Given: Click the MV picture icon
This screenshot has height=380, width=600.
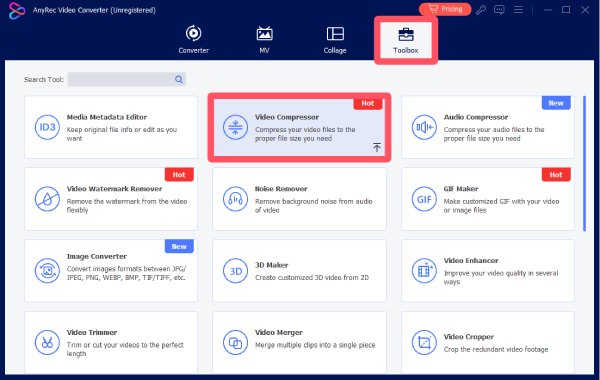Looking at the screenshot, I should (x=264, y=33).
